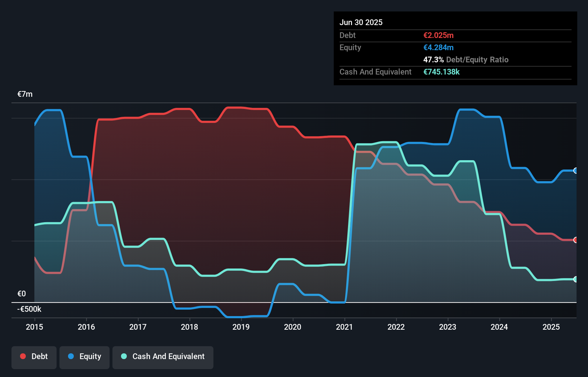Select the 2025 year label on the axis
Screen dimensions: 588x377
pos(551,327)
